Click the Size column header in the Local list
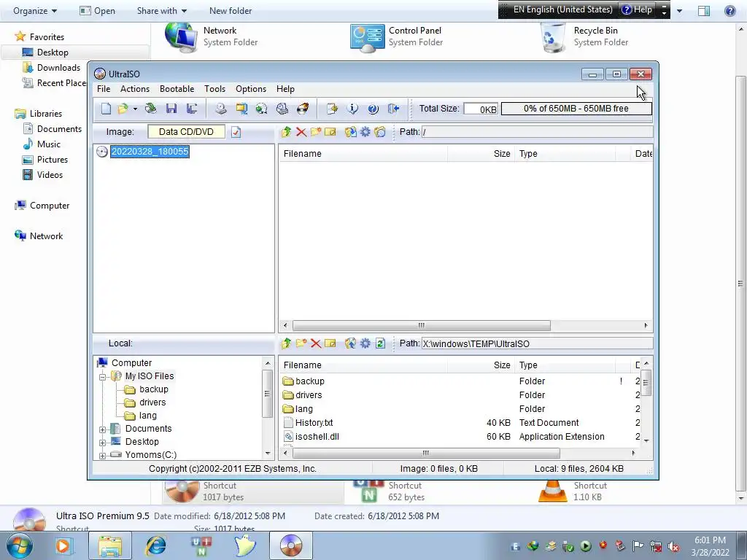Viewport: 747px width, 560px height. (481, 365)
